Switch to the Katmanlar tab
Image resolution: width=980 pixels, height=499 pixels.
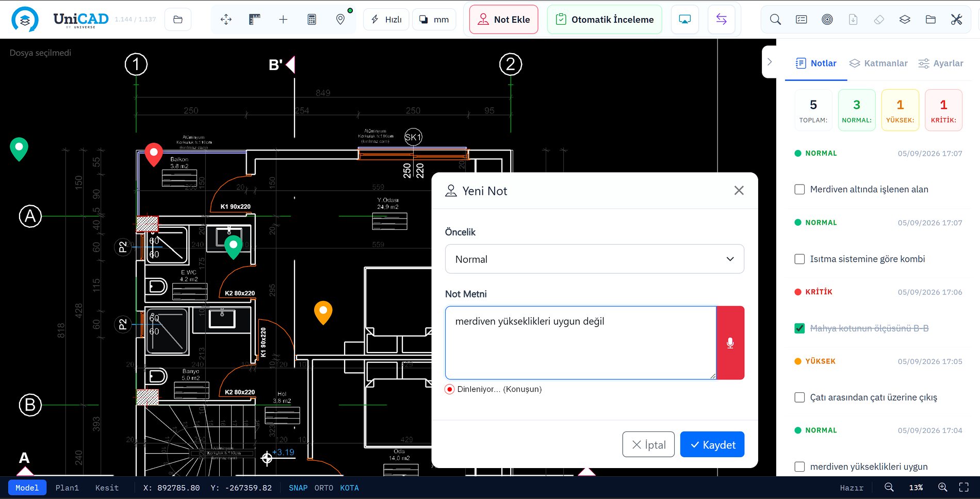coord(878,63)
